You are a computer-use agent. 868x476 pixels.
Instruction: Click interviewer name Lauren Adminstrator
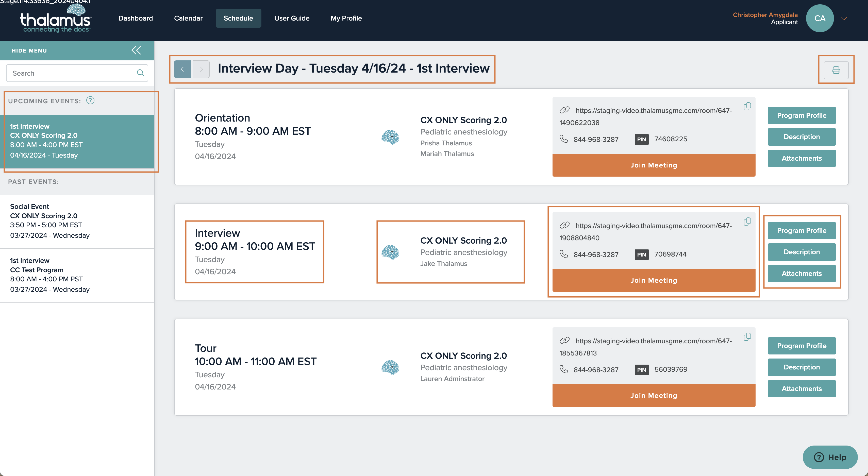pos(452,379)
